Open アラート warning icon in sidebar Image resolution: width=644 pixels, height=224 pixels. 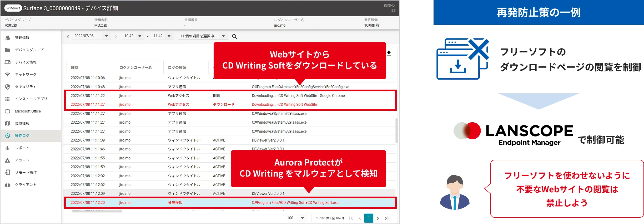7,160
